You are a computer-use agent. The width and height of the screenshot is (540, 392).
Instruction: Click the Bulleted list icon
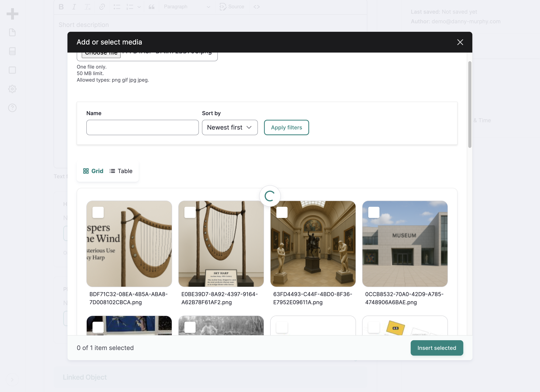click(x=117, y=7)
